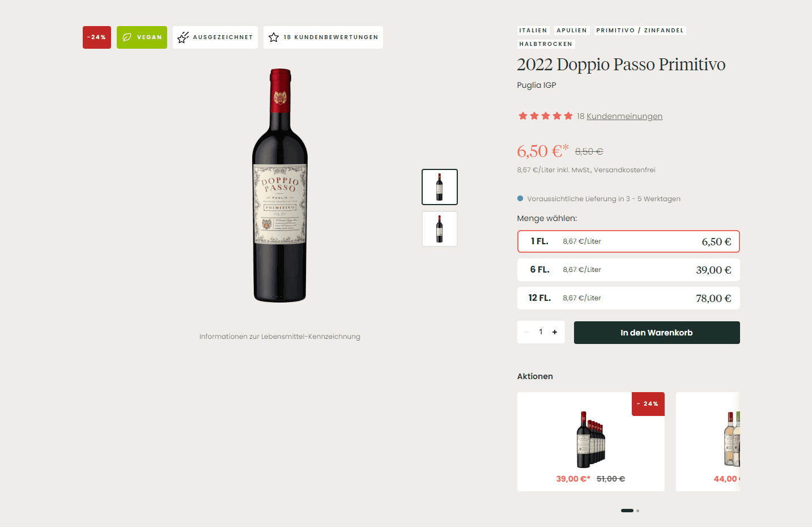Go to second Aktionen carousel page dot
This screenshot has height=527, width=812.
coord(637,511)
